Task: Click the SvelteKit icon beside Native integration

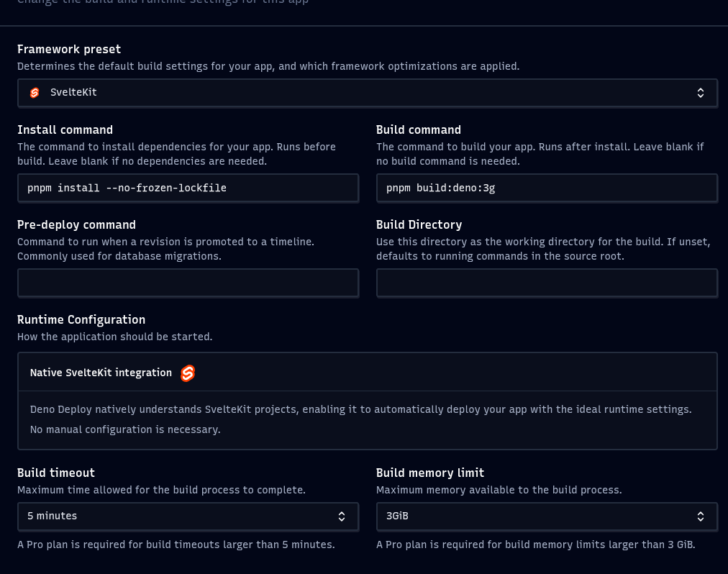Action: click(x=188, y=373)
